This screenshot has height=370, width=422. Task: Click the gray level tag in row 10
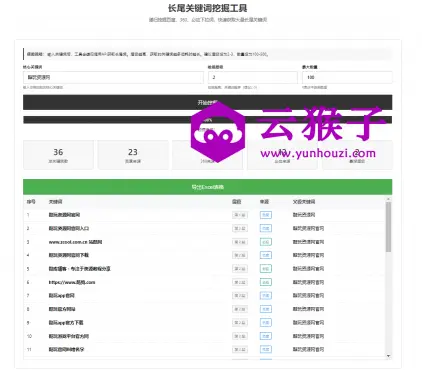pyautogui.click(x=240, y=336)
